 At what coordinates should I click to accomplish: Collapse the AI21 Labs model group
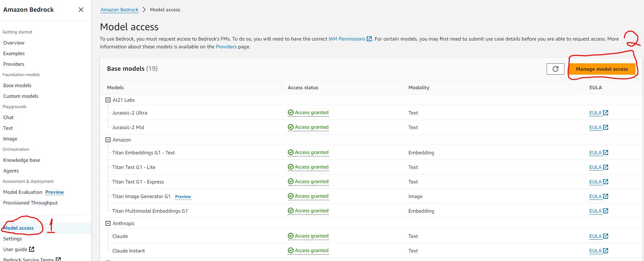click(108, 100)
